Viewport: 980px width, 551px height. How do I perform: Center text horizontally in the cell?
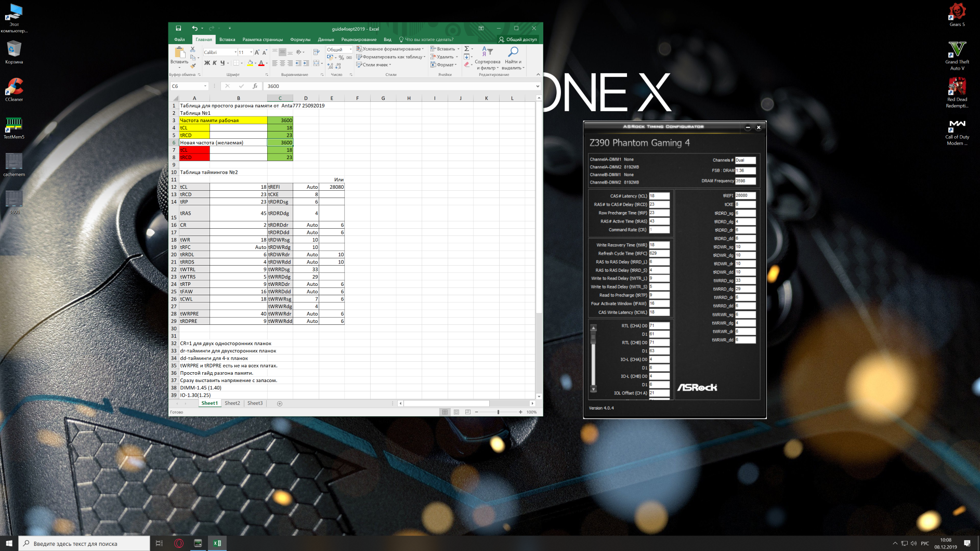coord(282,63)
